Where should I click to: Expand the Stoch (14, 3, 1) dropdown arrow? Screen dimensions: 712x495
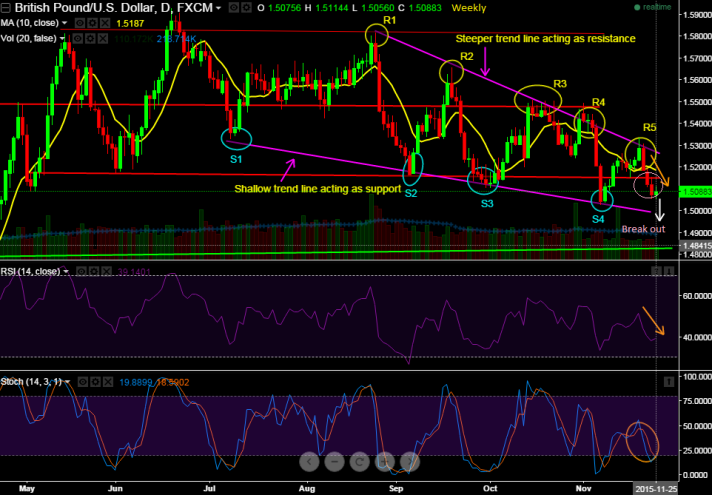coord(68,382)
